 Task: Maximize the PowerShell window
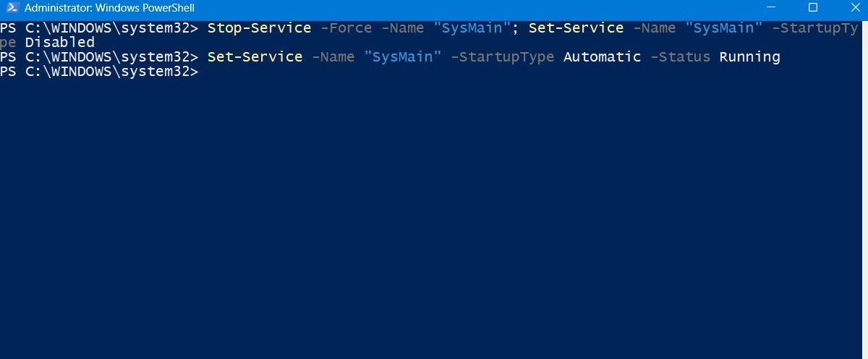tap(812, 8)
